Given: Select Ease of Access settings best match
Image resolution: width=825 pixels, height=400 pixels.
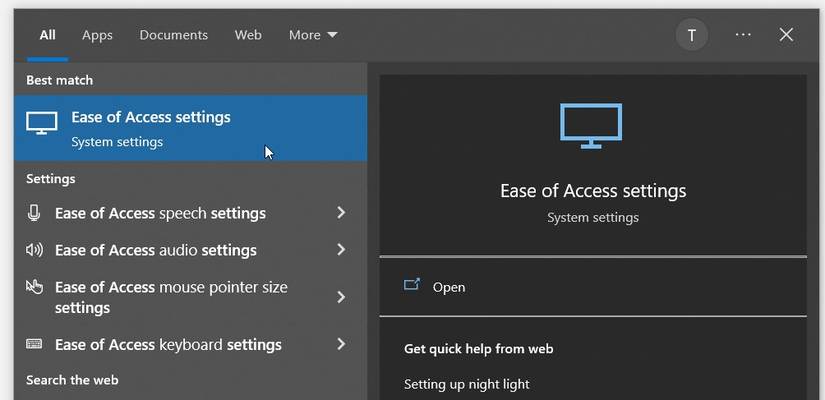Looking at the screenshot, I should 150,128.
